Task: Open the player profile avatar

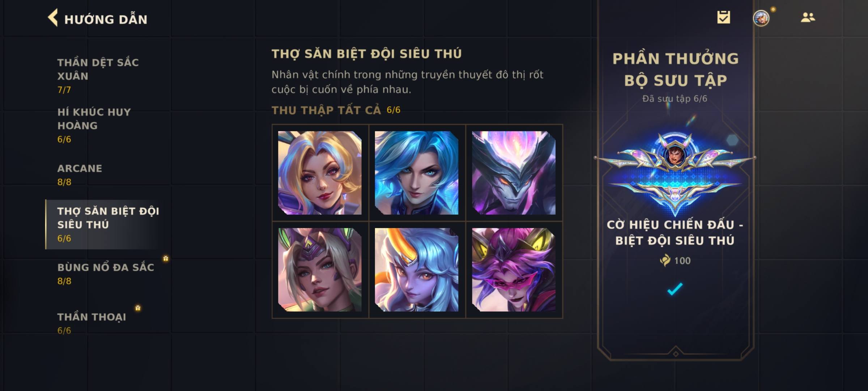Action: coord(761,18)
